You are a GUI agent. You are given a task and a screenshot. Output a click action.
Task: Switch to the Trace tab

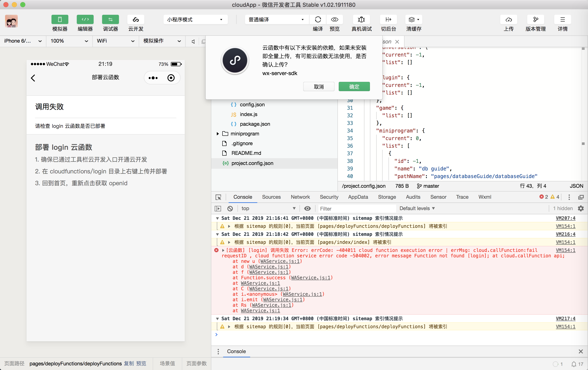[x=462, y=197]
